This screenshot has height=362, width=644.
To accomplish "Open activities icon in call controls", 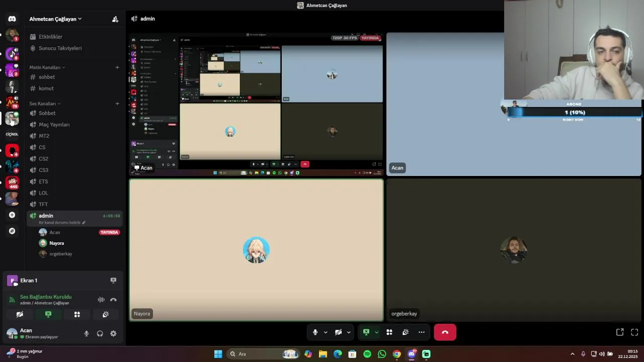I will [389, 332].
